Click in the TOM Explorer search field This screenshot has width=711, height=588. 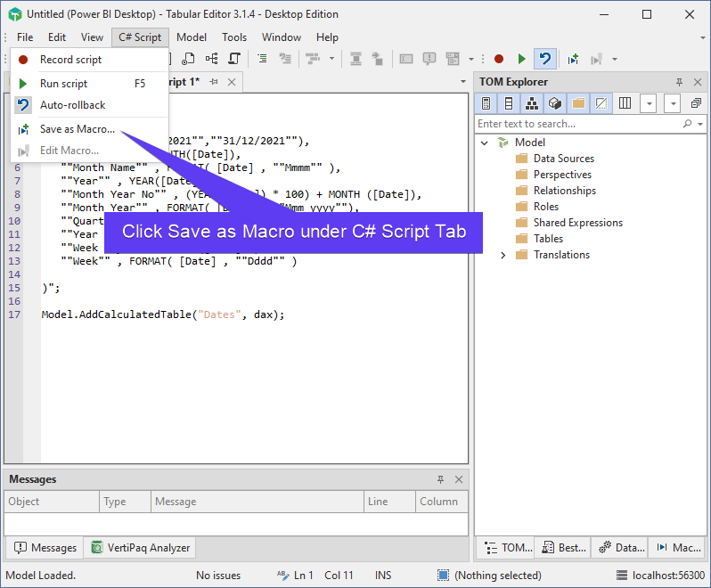tap(578, 124)
